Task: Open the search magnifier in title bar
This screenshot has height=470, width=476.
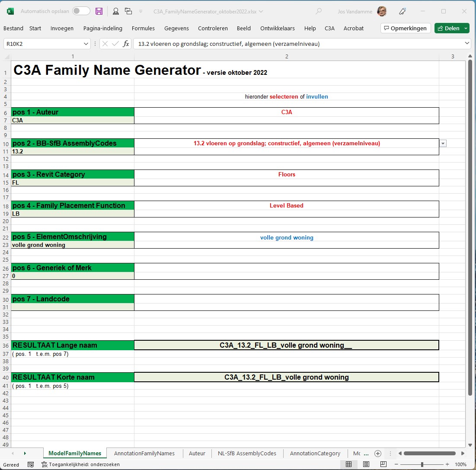Action: 319,11
